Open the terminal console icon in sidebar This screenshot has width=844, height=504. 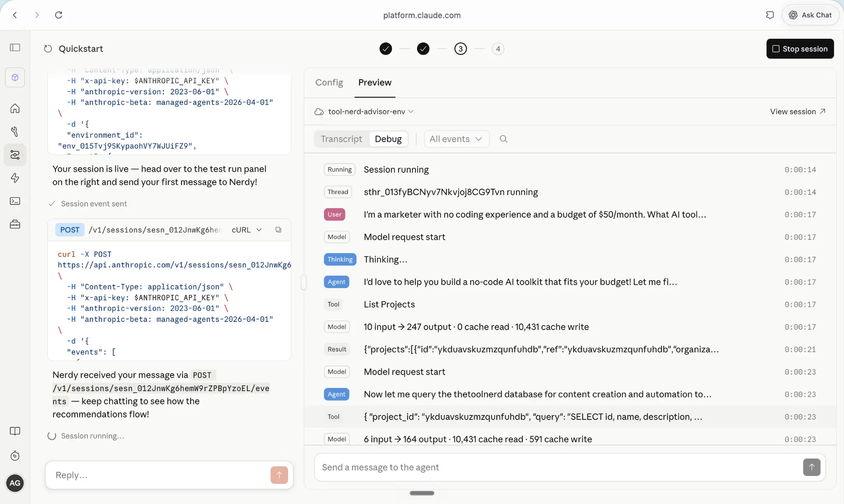15,201
